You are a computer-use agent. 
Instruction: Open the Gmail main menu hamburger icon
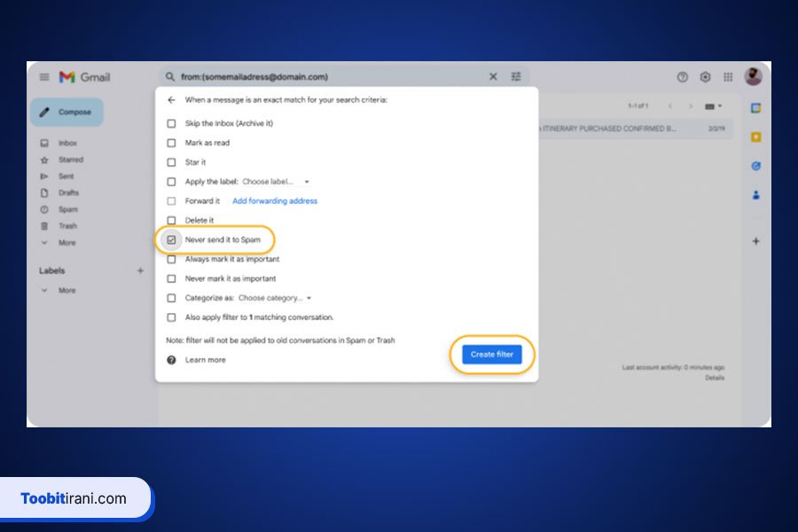click(44, 77)
